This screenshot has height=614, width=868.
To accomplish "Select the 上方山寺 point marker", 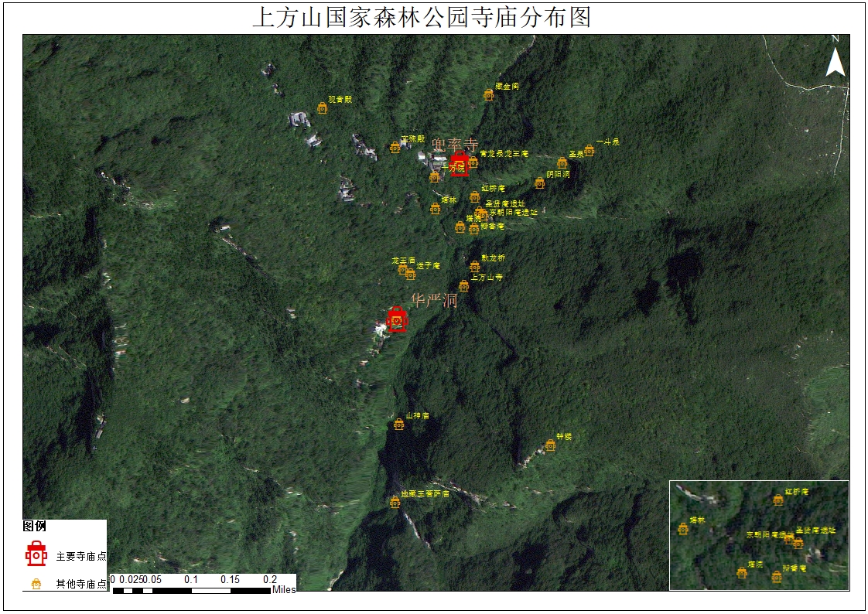I will click(x=464, y=286).
